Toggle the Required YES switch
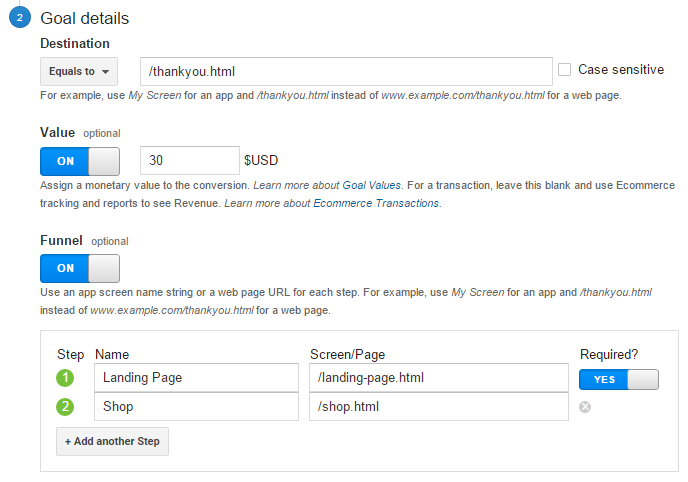The height and width of the screenshot is (482, 688). coord(618,379)
